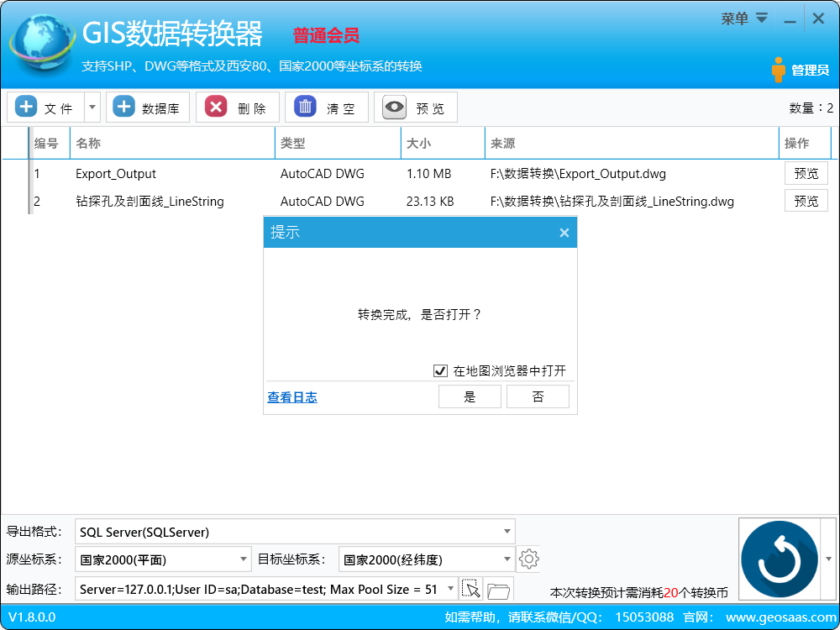Click the AutoCAD DWG type in row 1
The width and height of the screenshot is (840, 630).
tap(322, 174)
